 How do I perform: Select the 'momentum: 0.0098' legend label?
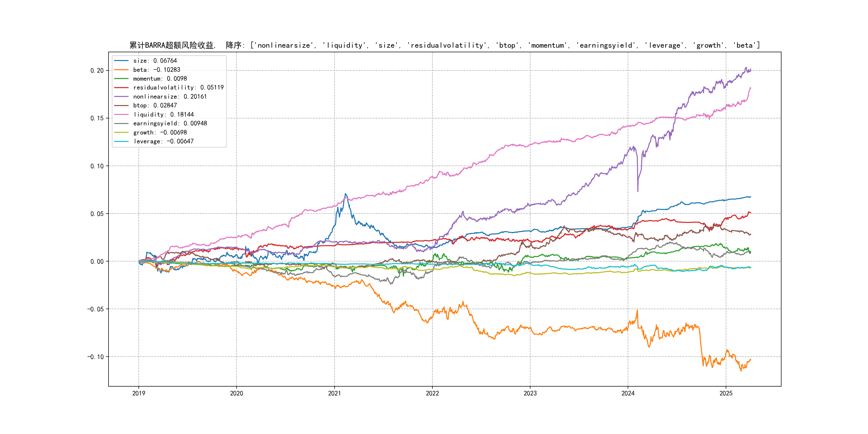coord(160,78)
